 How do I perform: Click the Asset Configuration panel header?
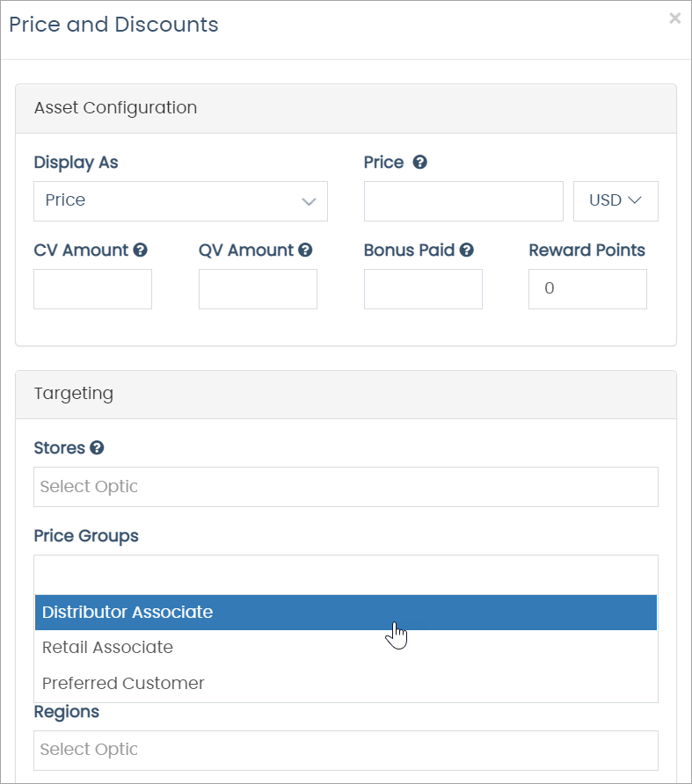346,108
